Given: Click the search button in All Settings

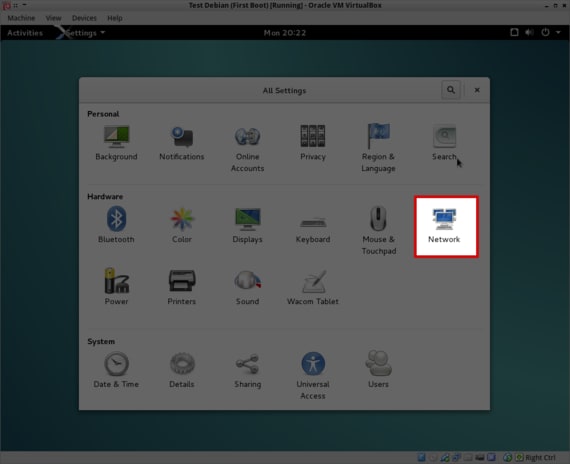Looking at the screenshot, I should [x=451, y=90].
